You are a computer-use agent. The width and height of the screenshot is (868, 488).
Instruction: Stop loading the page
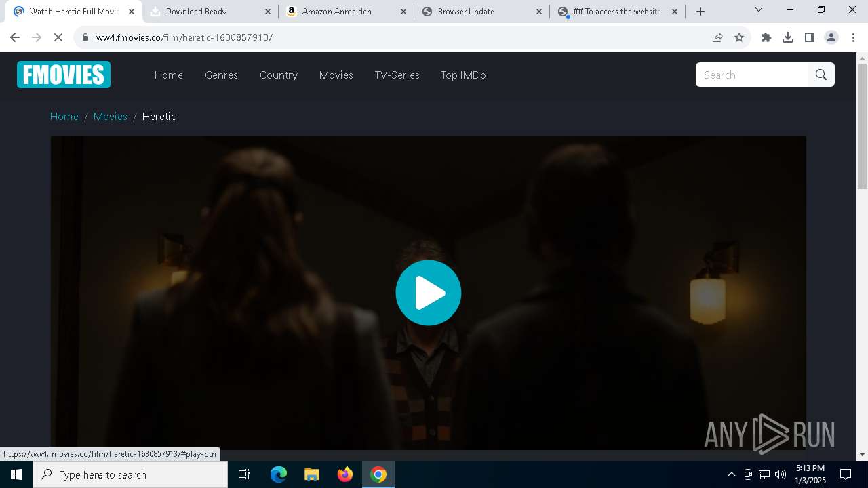[58, 37]
